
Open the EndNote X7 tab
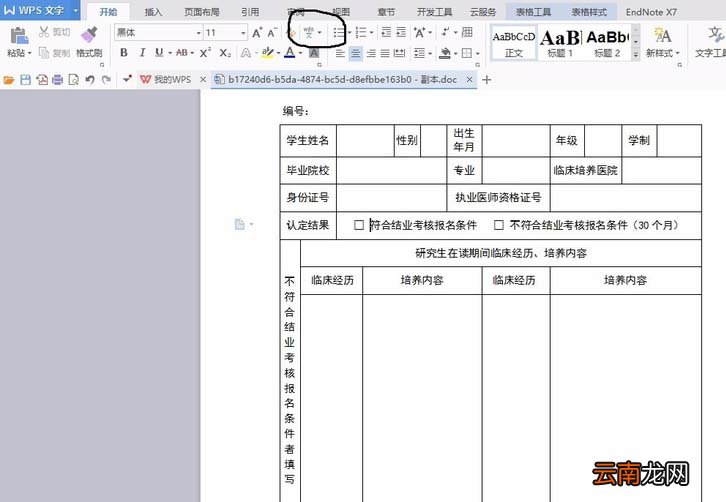tap(651, 12)
